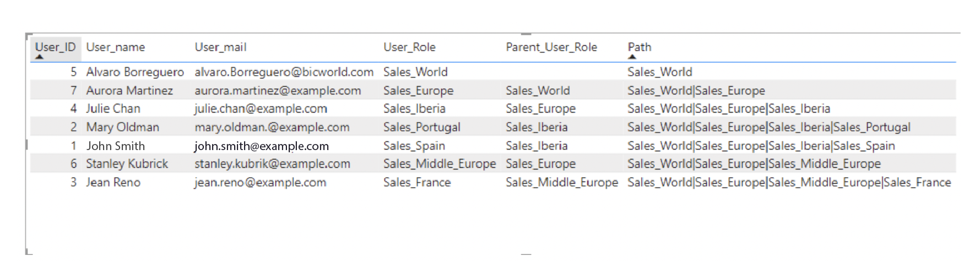Click the top center resize handle of table
The image size is (980, 261).
click(x=526, y=34)
